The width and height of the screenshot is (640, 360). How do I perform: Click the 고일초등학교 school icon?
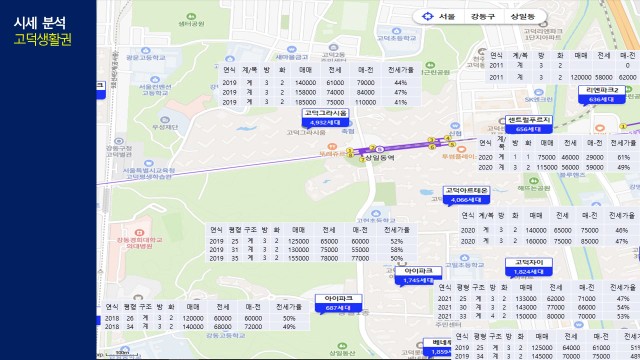464,258
